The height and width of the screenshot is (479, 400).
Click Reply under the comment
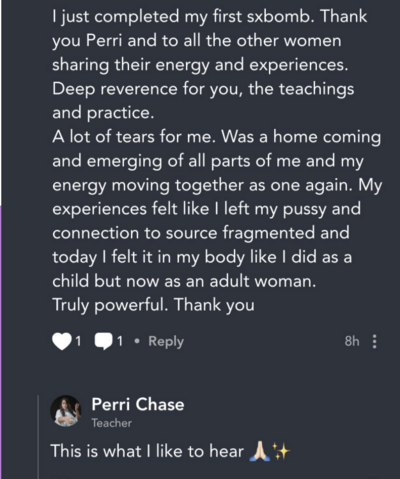pyautogui.click(x=166, y=342)
